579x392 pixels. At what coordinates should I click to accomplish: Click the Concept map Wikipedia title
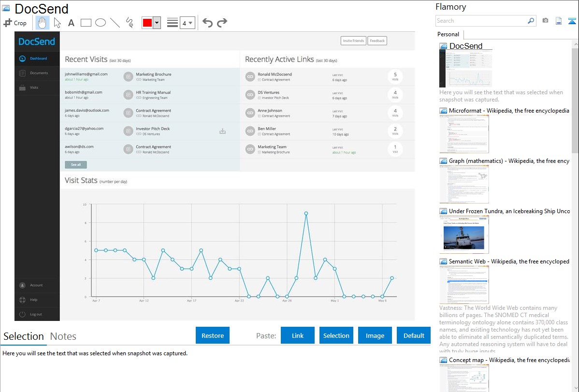pos(509,360)
